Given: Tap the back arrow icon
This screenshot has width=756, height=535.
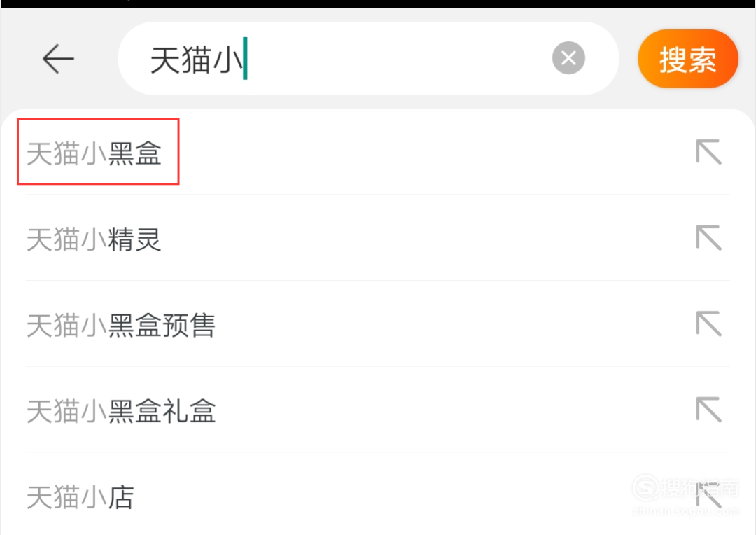Looking at the screenshot, I should 58,59.
